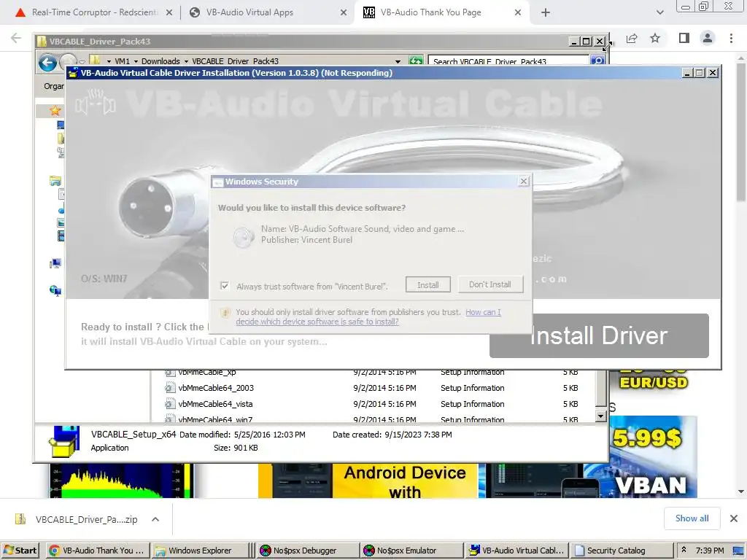
Task: Expand the VM1 breadcrumb dropdown
Action: click(x=136, y=61)
